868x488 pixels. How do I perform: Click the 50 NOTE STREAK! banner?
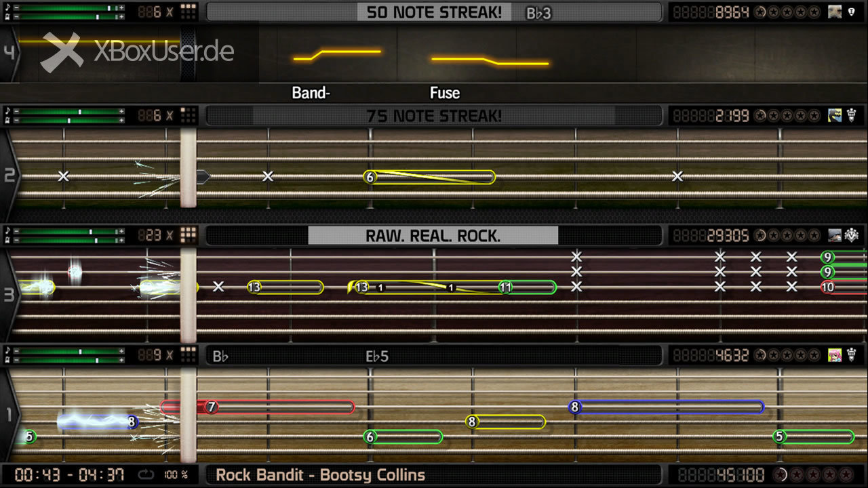point(435,12)
